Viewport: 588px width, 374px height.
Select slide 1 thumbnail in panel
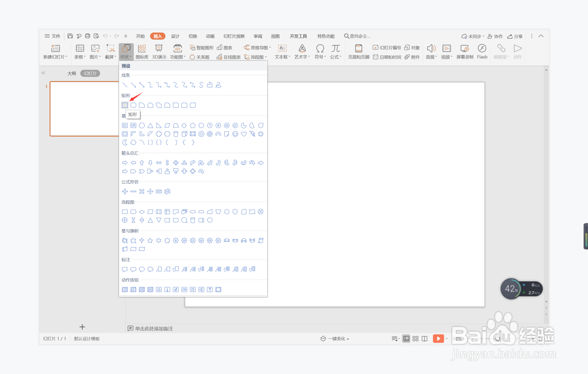click(x=84, y=108)
